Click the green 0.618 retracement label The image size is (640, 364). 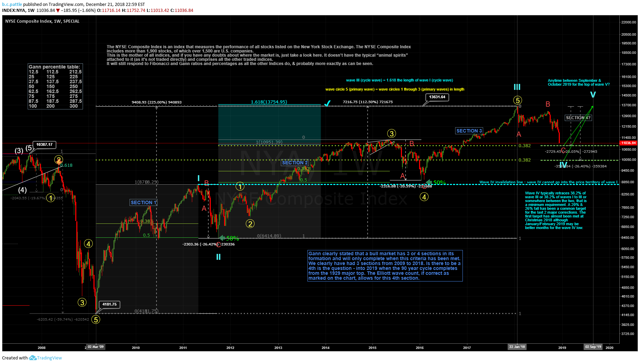(x=67, y=165)
